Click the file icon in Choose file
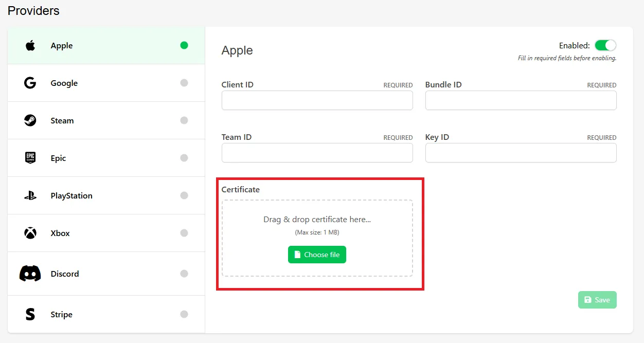Image resolution: width=644 pixels, height=343 pixels. tap(297, 255)
